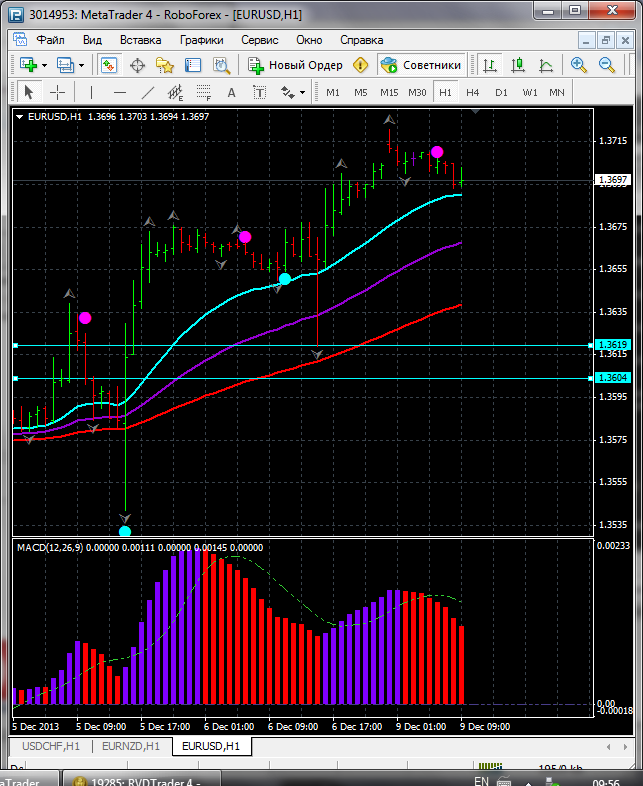Switch chart to bar chart mode
This screenshot has width=643, height=786.
click(x=490, y=65)
